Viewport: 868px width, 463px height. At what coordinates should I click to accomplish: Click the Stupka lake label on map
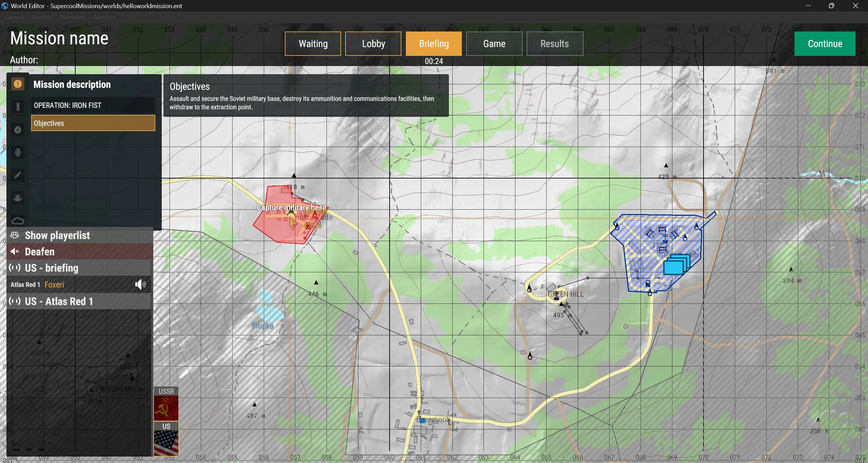[x=262, y=326]
